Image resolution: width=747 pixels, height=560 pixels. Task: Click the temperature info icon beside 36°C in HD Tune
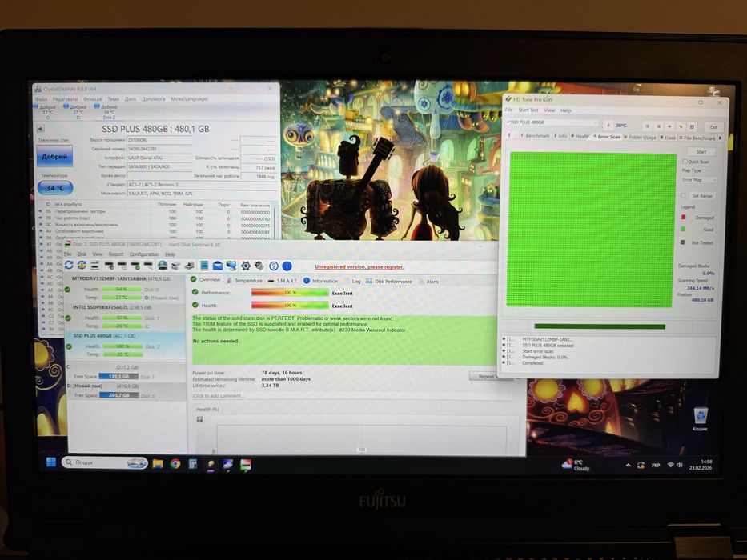tap(608, 126)
